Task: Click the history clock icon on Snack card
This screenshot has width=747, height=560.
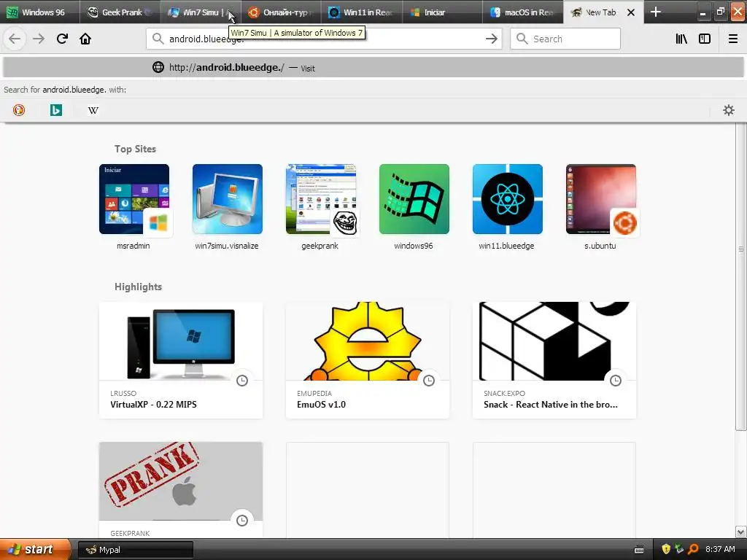Action: [616, 380]
